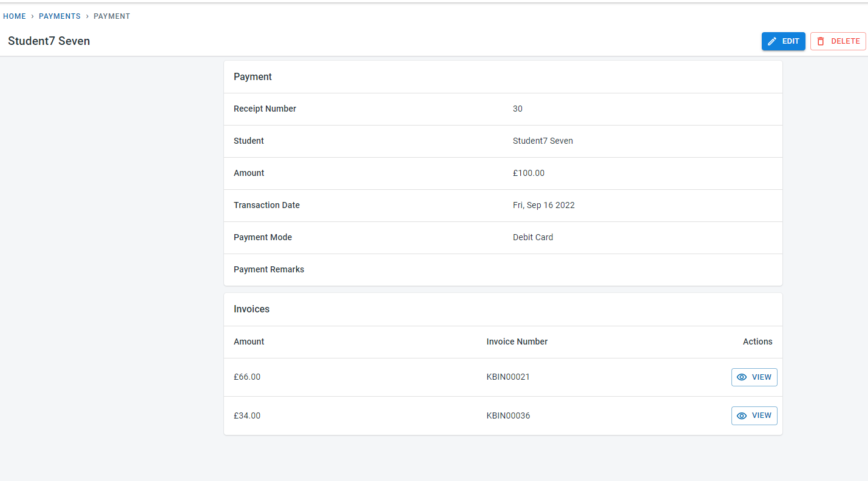
Task: Click the chevron separator after PAYMENTS breadcrumb
Action: 87,16
